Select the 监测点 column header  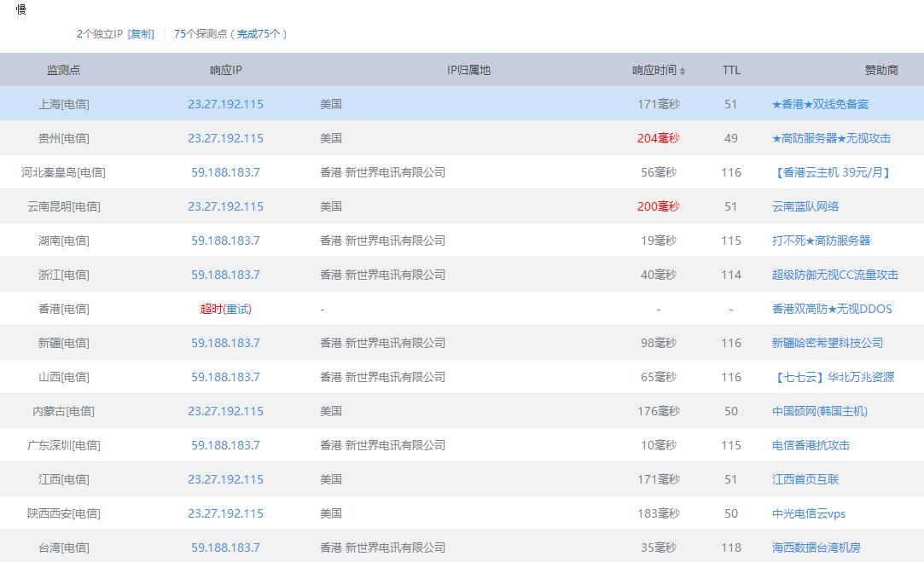[x=63, y=70]
